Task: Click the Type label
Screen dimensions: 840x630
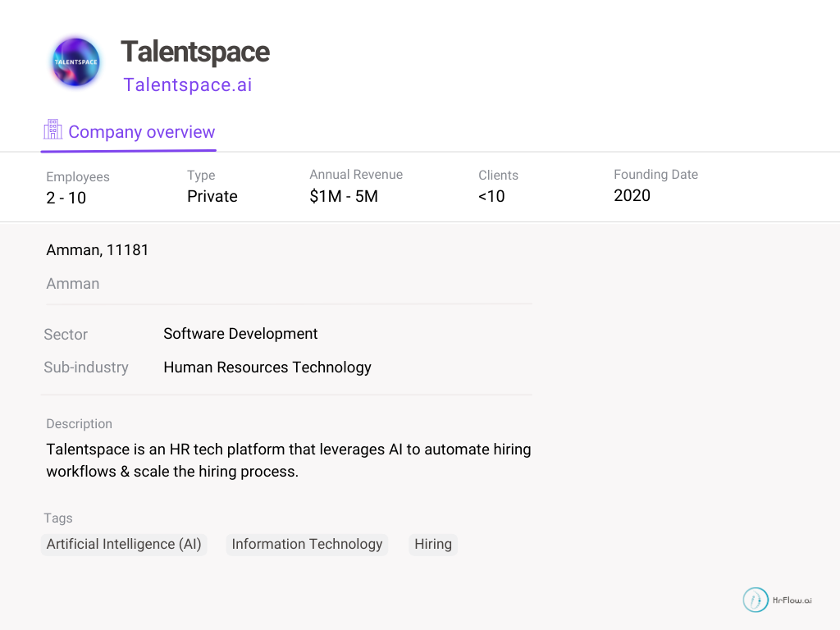Action: 201,176
